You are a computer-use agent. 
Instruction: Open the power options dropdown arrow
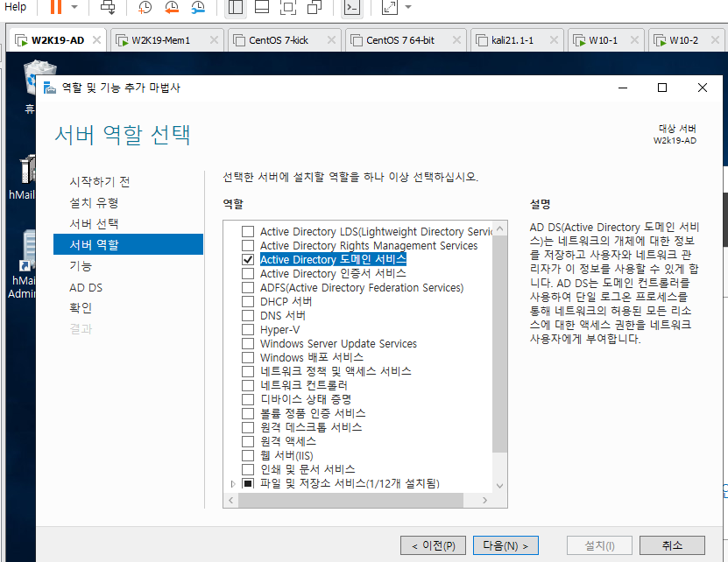[x=74, y=7]
